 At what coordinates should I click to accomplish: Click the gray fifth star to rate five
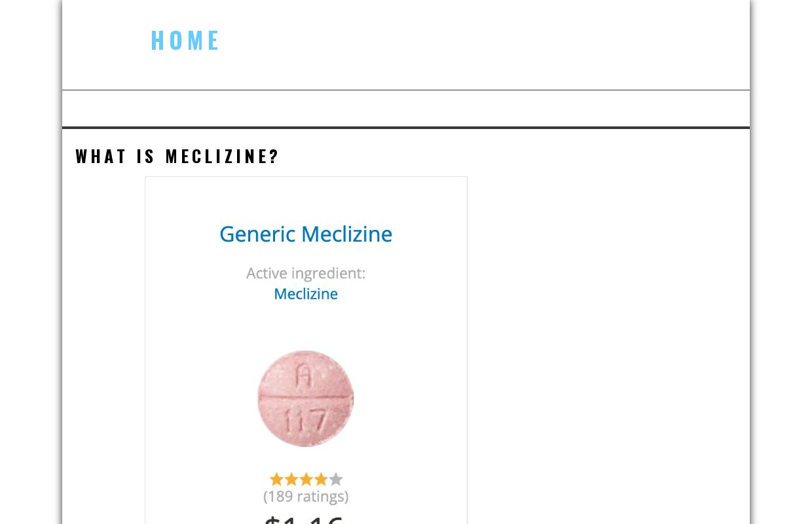pyautogui.click(x=336, y=479)
